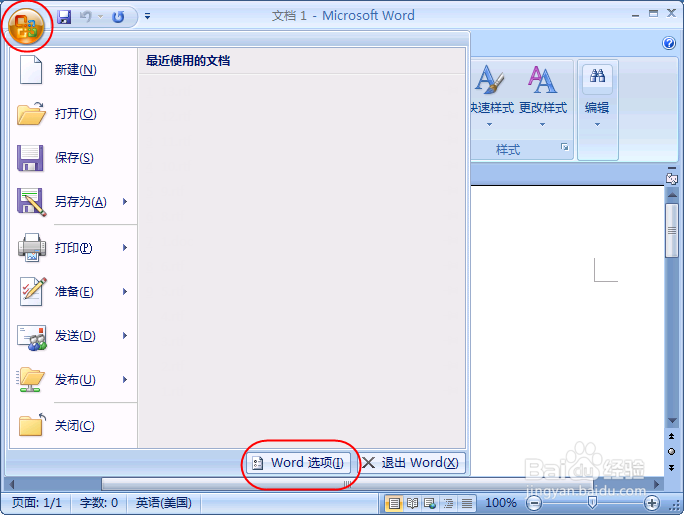684x515 pixels.
Task: Click the Previous Page double-arrow button
Action: (672, 436)
